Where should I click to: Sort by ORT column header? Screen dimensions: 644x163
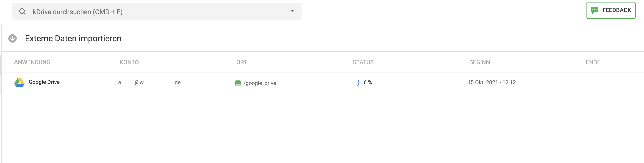point(242,62)
